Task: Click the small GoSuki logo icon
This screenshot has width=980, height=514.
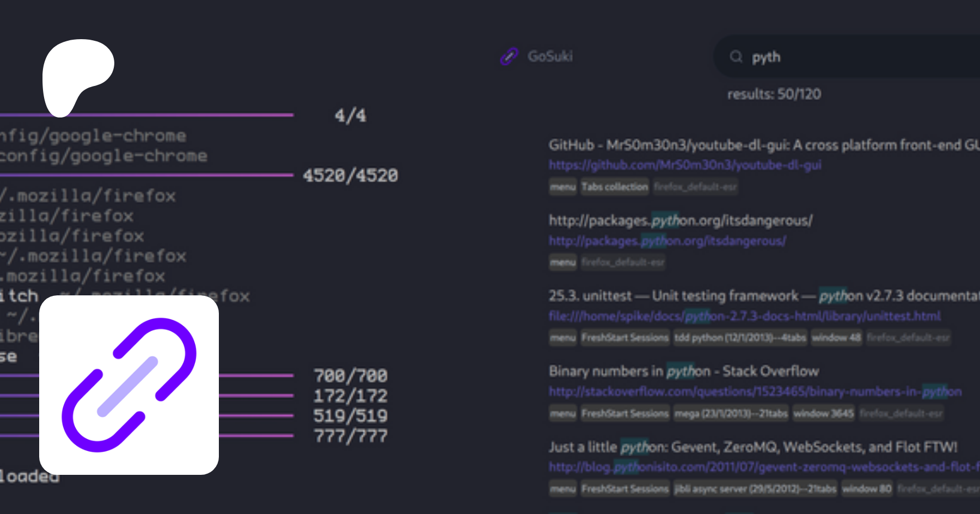Action: click(x=509, y=56)
